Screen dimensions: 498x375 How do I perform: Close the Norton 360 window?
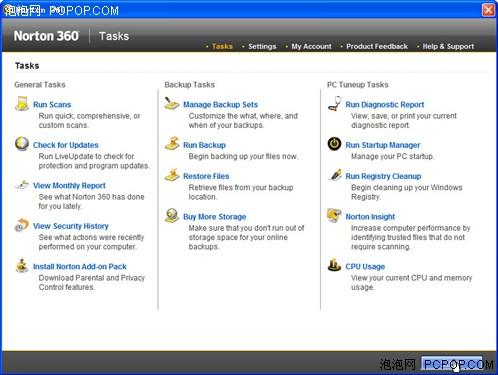488,10
